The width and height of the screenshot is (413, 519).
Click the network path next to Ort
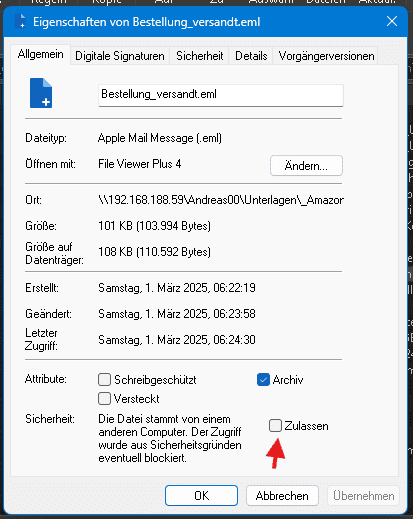pyautogui.click(x=221, y=200)
